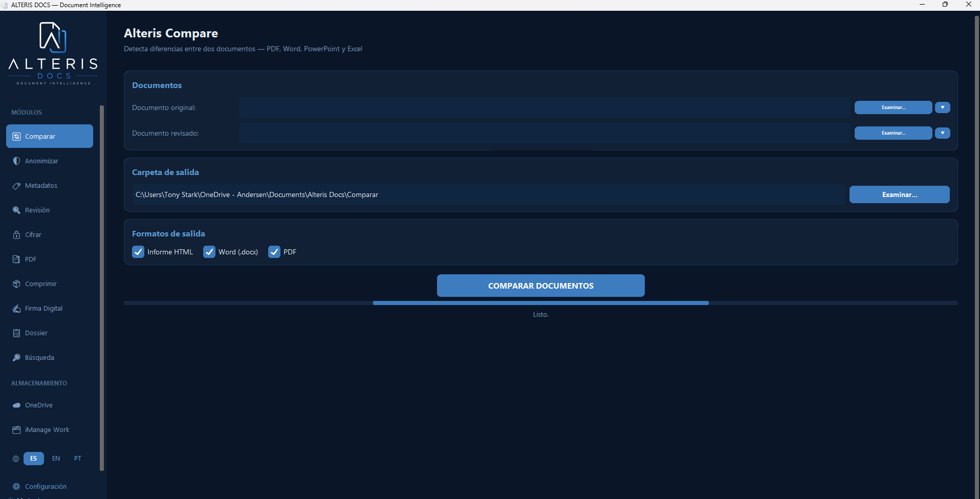The width and height of the screenshot is (980, 499).
Task: Select Firma Digital in the sidebar
Action: tap(50, 309)
